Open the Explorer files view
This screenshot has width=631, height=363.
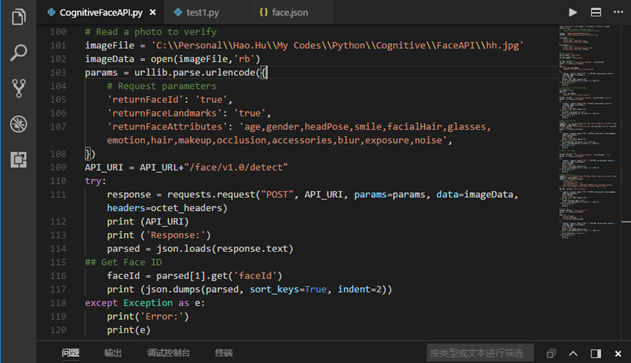(x=19, y=17)
